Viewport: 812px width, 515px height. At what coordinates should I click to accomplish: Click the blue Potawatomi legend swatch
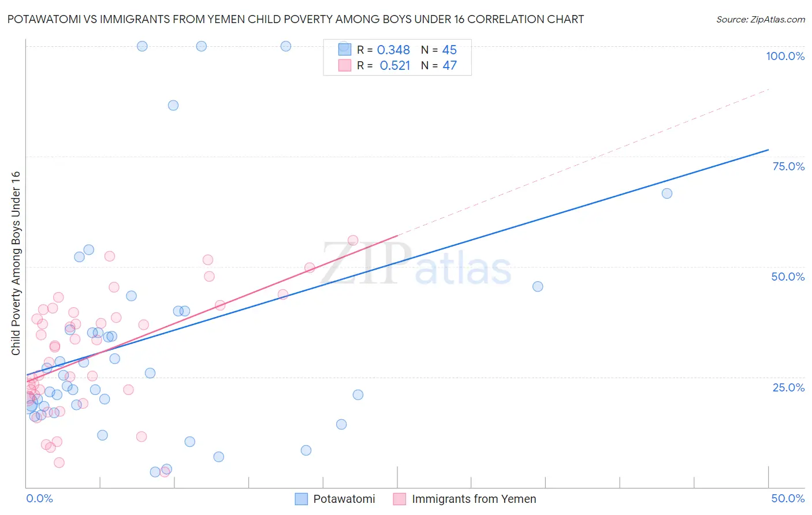(301, 499)
